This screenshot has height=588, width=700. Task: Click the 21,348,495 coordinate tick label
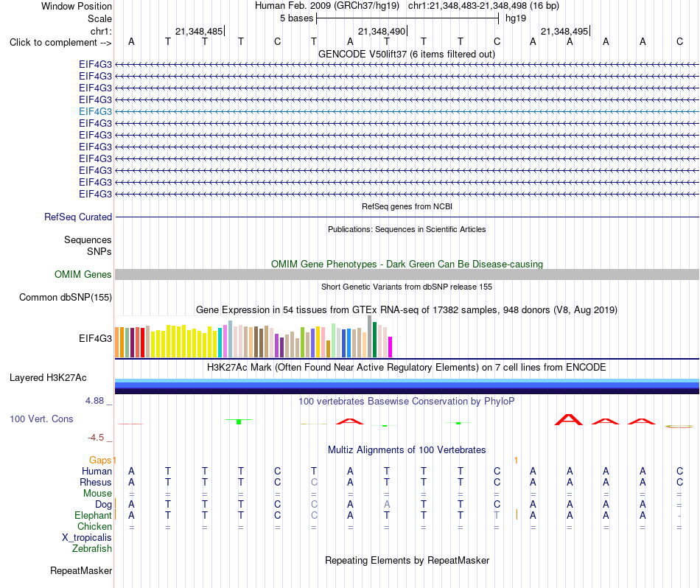(x=564, y=31)
